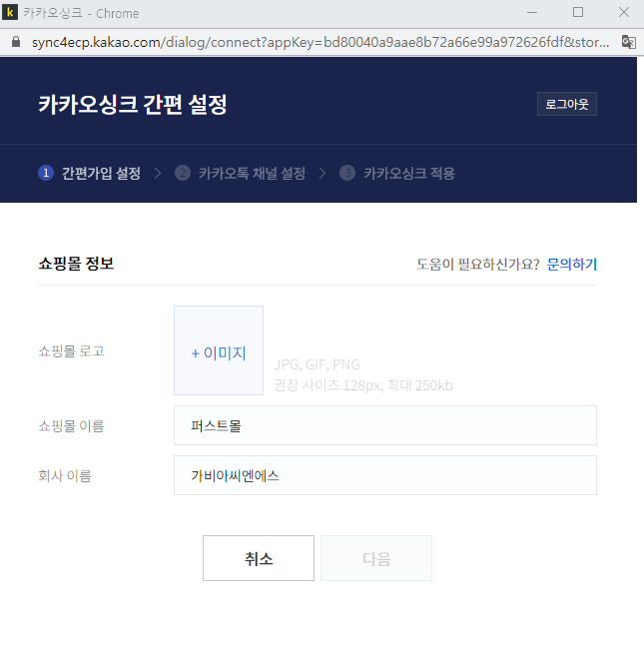Click the JPG, GIF, PNG format hint

(317, 364)
